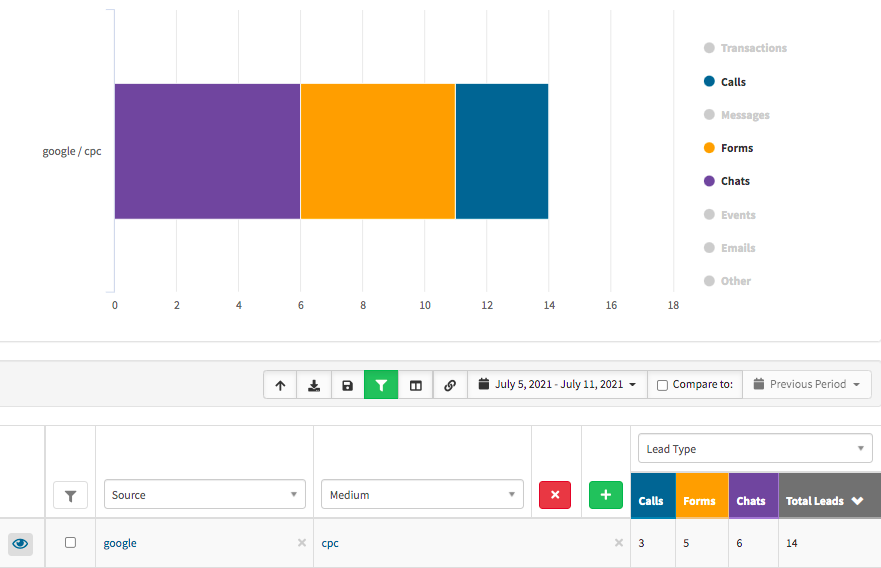The width and height of the screenshot is (881, 568).
Task: Sort by the Total Leads column header
Action: coord(829,496)
